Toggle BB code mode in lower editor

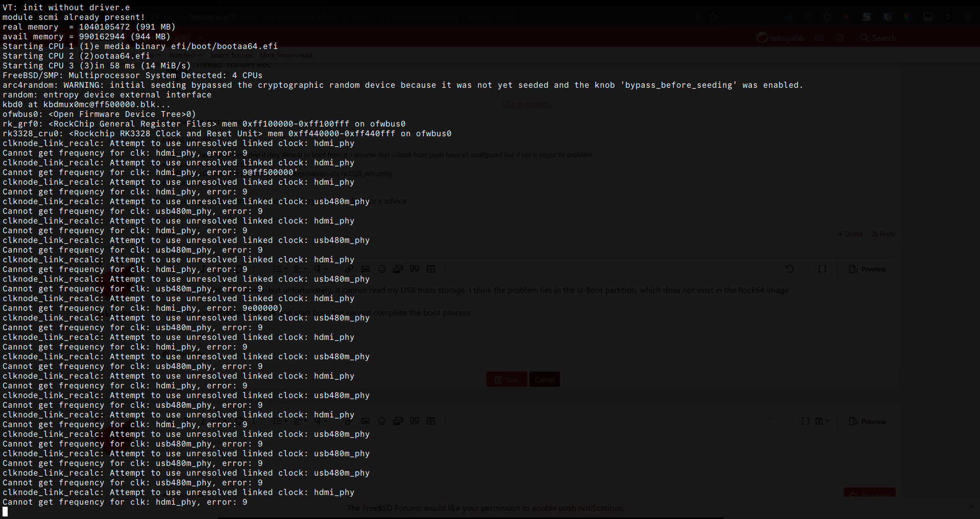(x=805, y=421)
